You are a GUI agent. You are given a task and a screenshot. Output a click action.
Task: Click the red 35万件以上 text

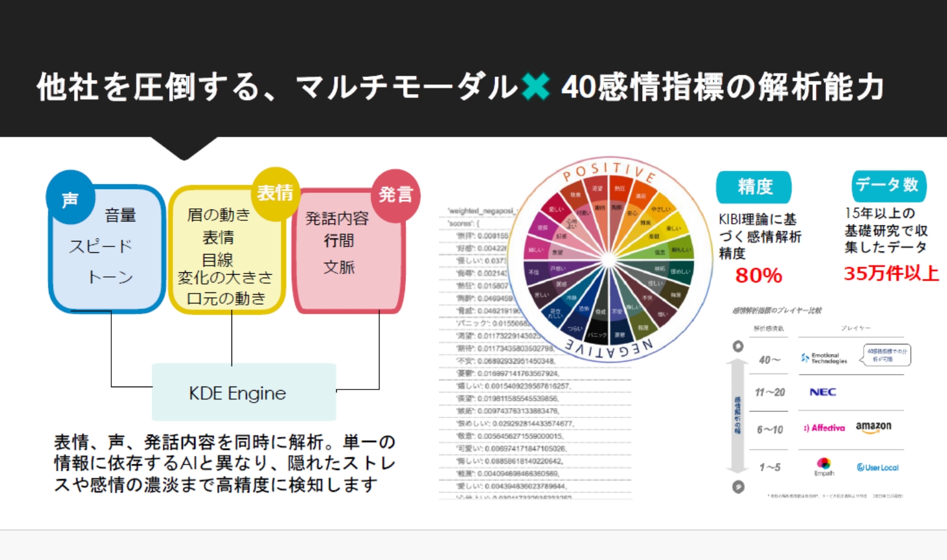coord(891,273)
